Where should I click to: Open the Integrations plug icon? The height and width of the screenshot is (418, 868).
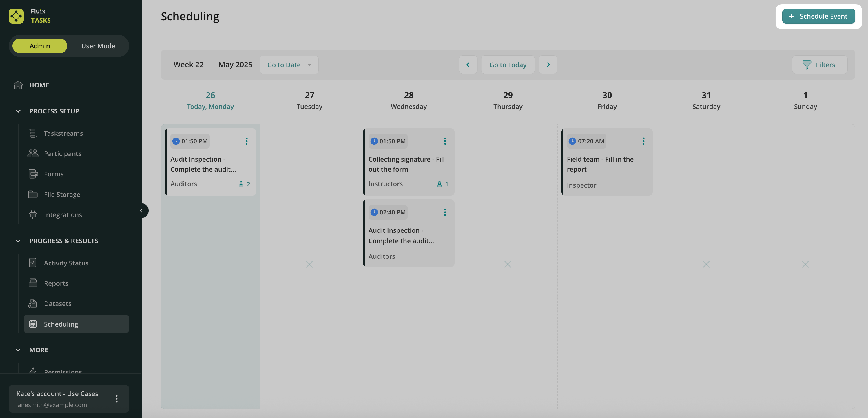tap(33, 215)
